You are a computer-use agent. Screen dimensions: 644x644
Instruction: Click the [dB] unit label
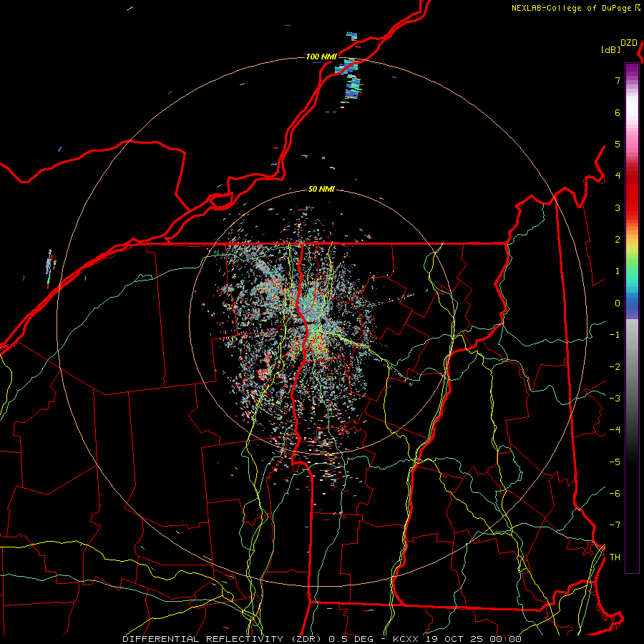[611, 49]
